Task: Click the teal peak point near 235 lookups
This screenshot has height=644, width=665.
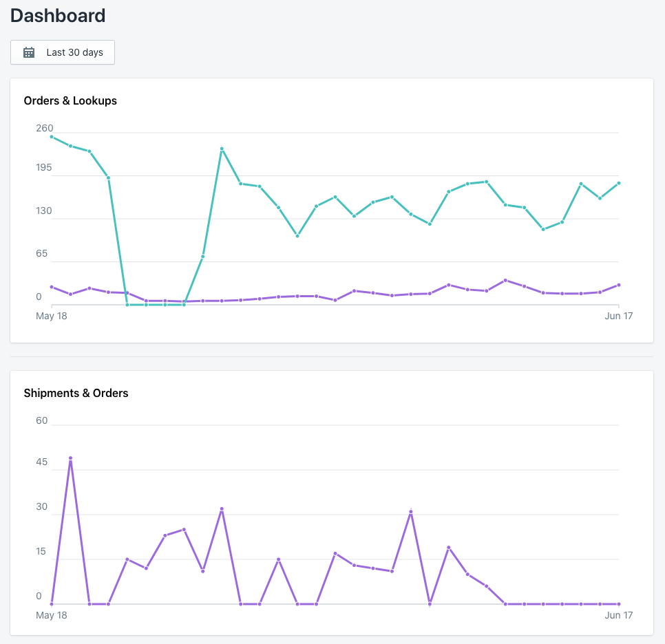Action: point(222,149)
